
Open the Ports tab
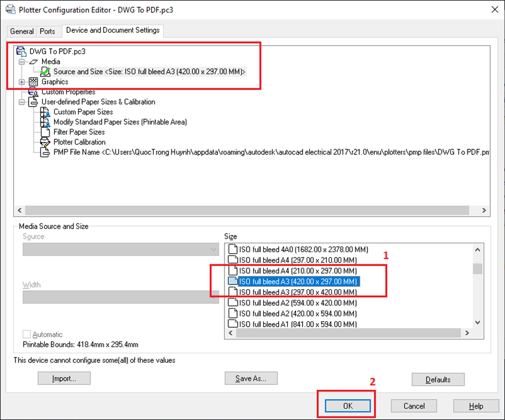tap(48, 32)
